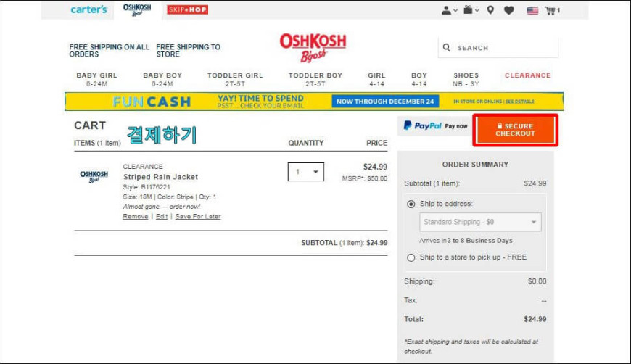The height and width of the screenshot is (364, 631).
Task: Click Save For Later link
Action: click(x=197, y=216)
